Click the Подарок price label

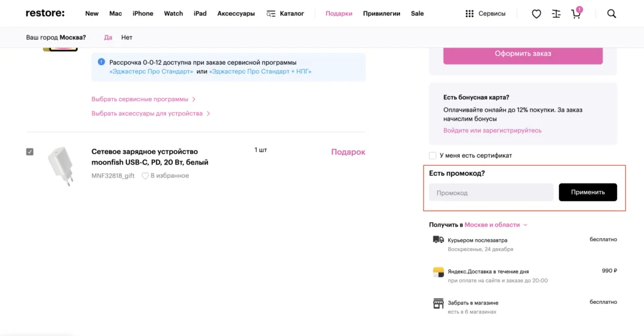pos(348,152)
